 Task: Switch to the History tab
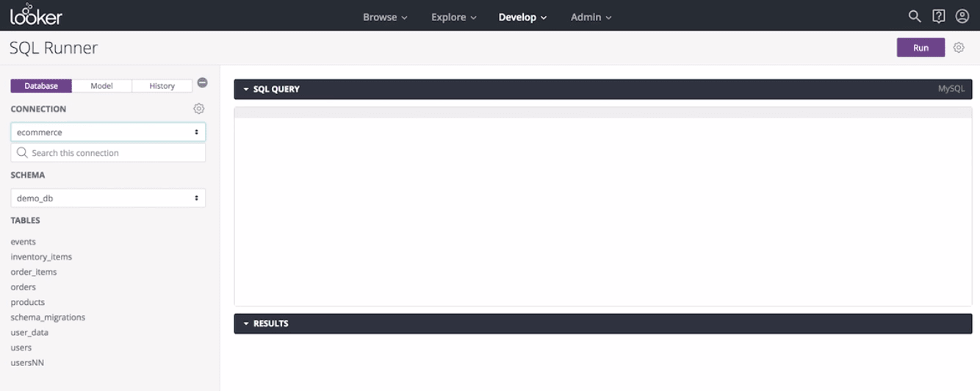pyautogui.click(x=162, y=86)
